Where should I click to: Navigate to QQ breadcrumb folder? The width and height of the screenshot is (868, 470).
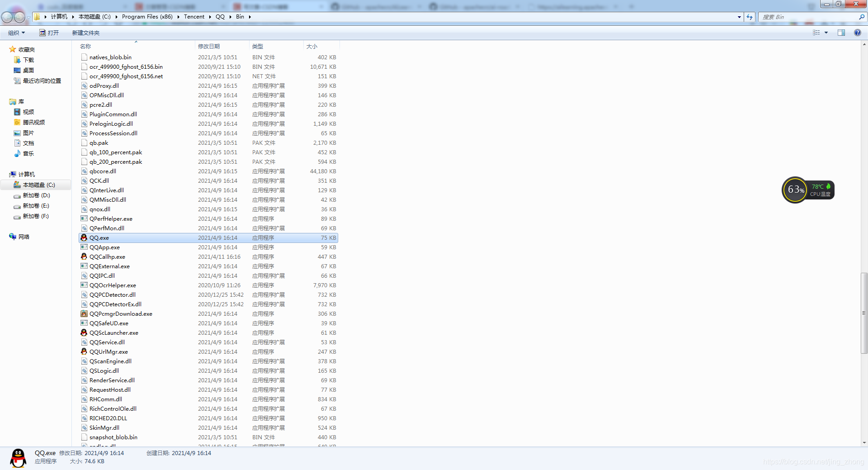point(220,17)
